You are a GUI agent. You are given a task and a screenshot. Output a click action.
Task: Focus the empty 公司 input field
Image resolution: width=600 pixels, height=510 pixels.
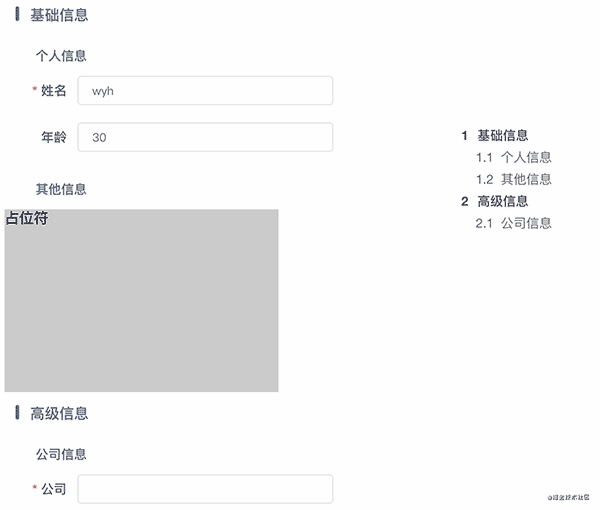[205, 489]
